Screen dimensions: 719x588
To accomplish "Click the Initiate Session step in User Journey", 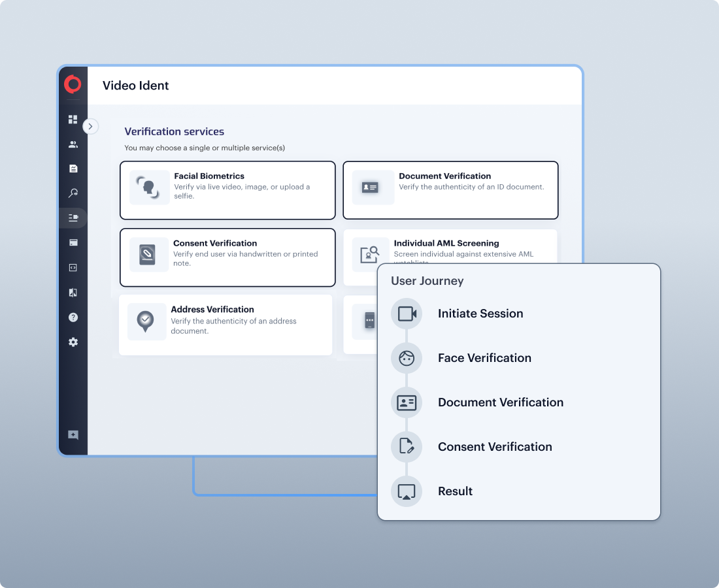I will tap(480, 314).
